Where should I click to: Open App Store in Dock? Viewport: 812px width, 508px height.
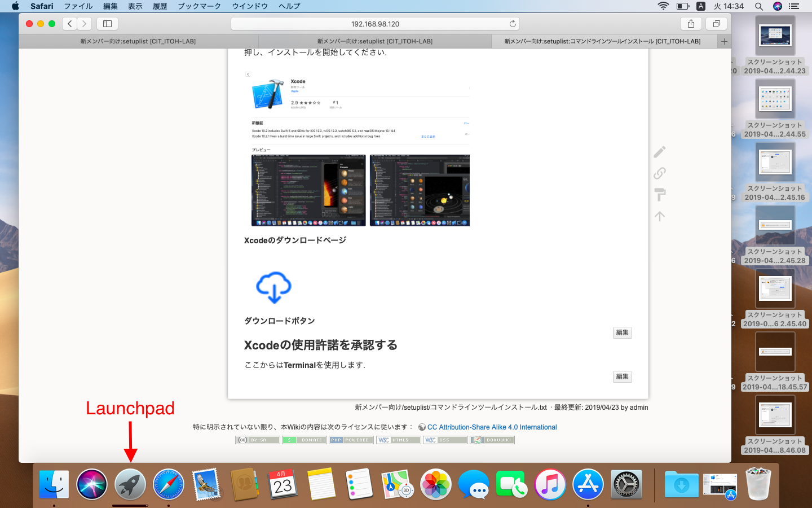(588, 484)
